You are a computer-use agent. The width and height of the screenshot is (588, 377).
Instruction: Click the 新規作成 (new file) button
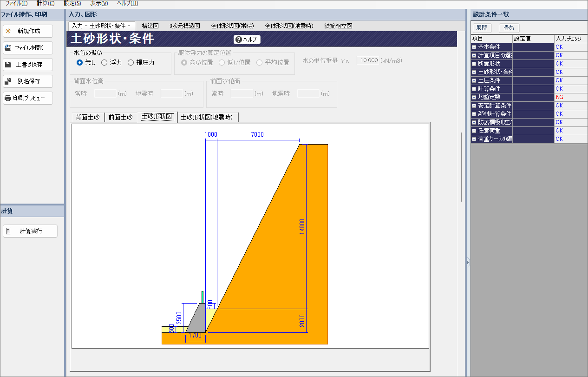click(x=28, y=31)
